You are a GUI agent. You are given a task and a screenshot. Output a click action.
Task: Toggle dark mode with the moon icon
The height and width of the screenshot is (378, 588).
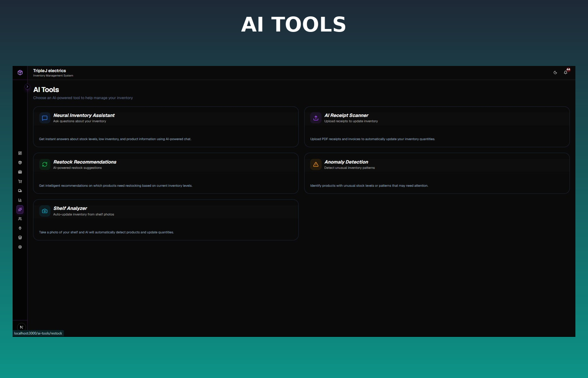(555, 73)
